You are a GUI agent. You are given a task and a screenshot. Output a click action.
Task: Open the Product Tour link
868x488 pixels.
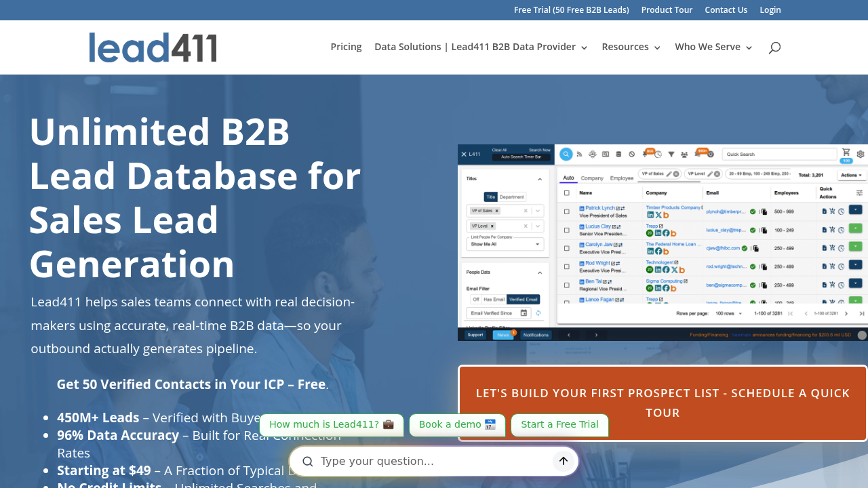pos(667,9)
